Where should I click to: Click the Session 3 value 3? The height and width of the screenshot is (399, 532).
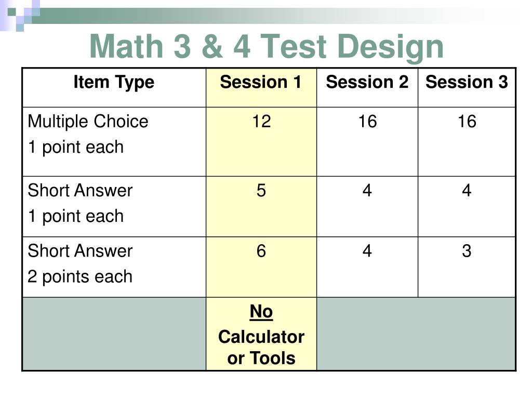[467, 251]
